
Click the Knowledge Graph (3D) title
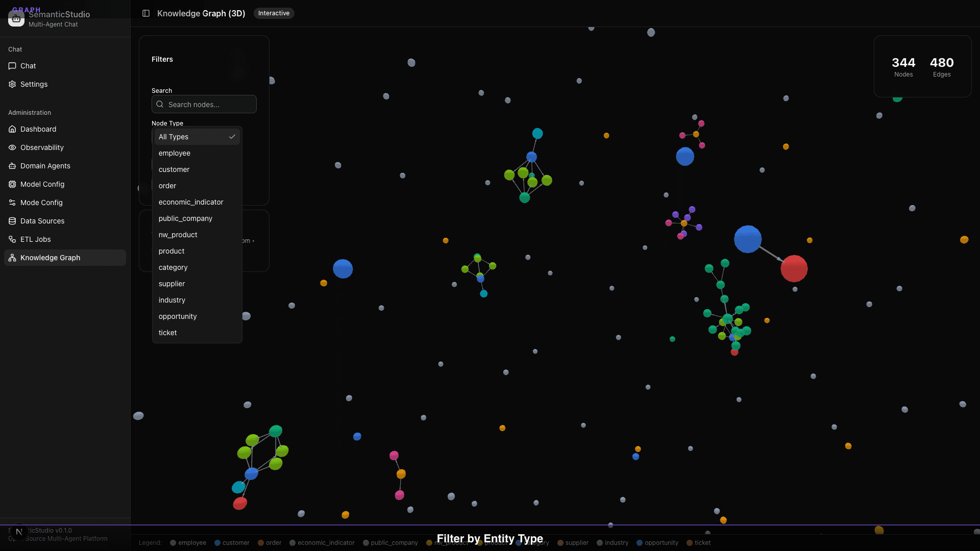click(x=201, y=13)
